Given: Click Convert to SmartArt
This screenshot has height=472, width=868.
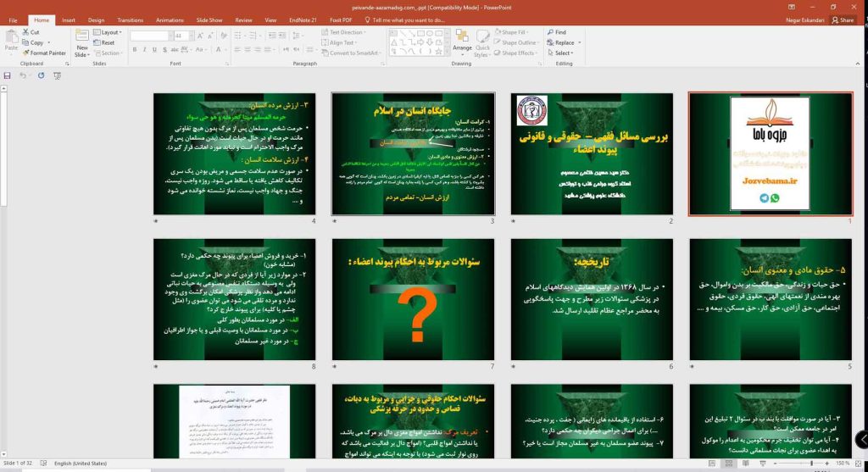Looking at the screenshot, I should [x=350, y=53].
